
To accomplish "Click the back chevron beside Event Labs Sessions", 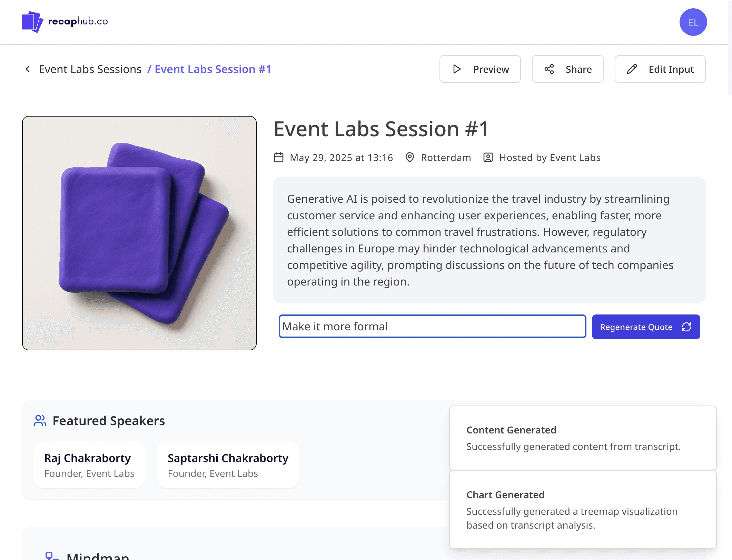I will click(x=28, y=69).
